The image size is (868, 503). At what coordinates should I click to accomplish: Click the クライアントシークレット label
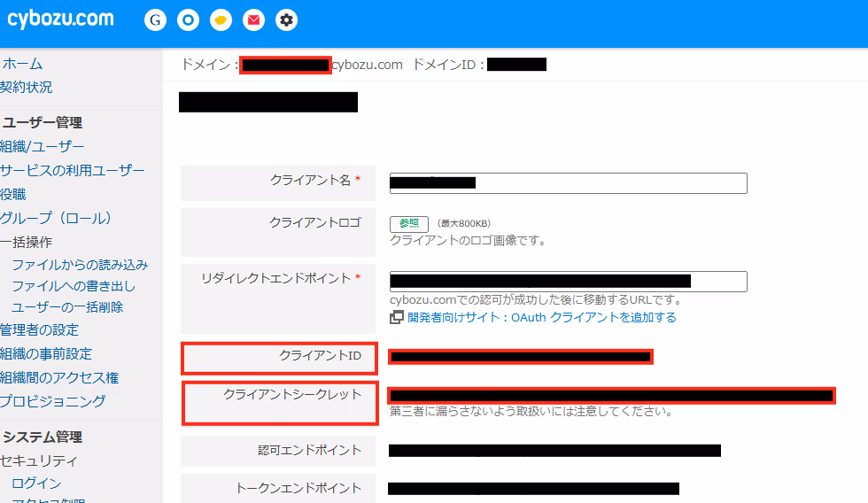(x=292, y=395)
